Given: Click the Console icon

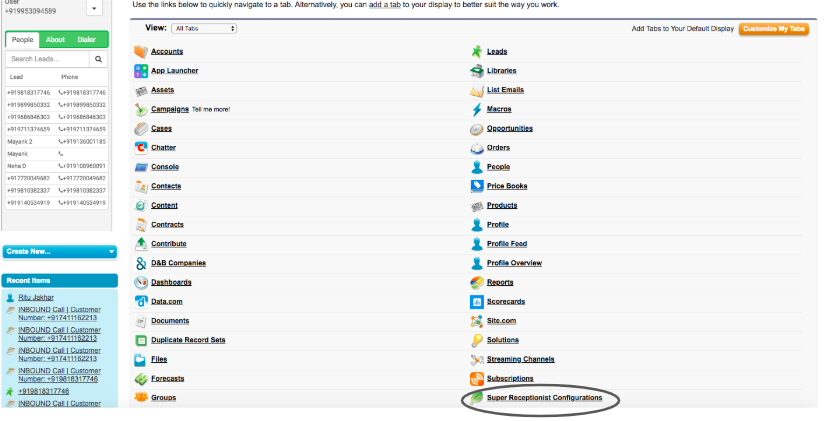Looking at the screenshot, I should coord(141,167).
